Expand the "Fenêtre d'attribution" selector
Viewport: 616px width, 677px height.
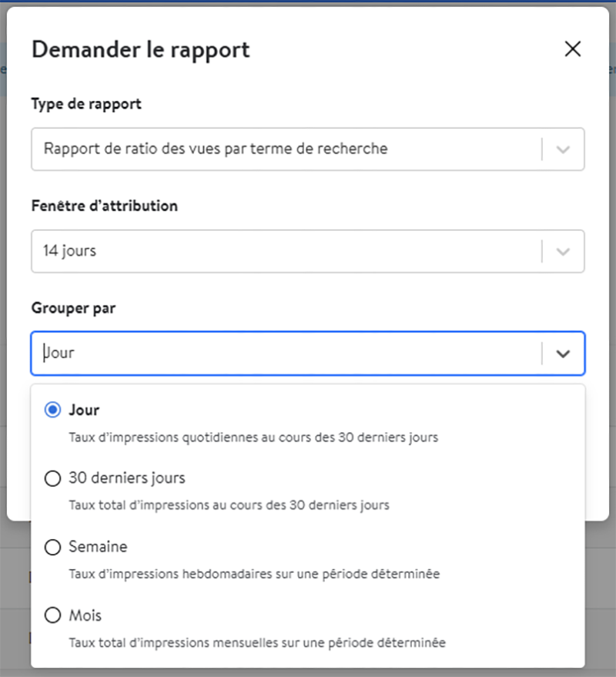tap(308, 251)
